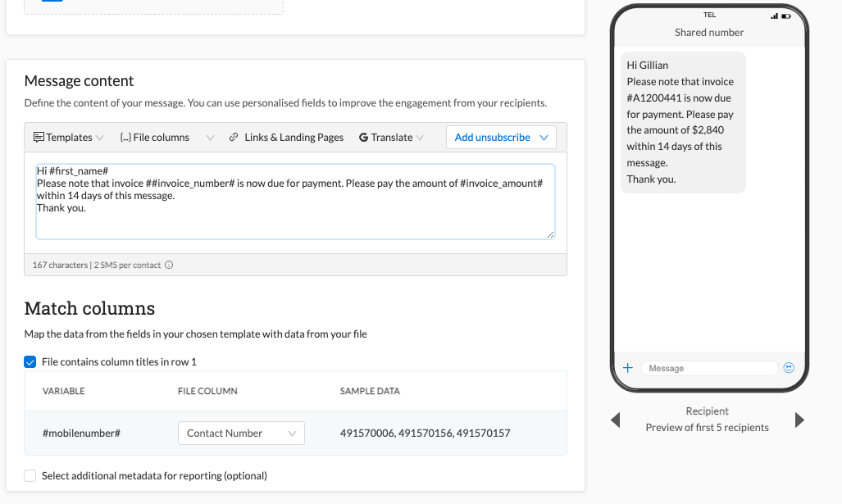
Task: Click the 'Message content' heading
Action: [x=79, y=80]
